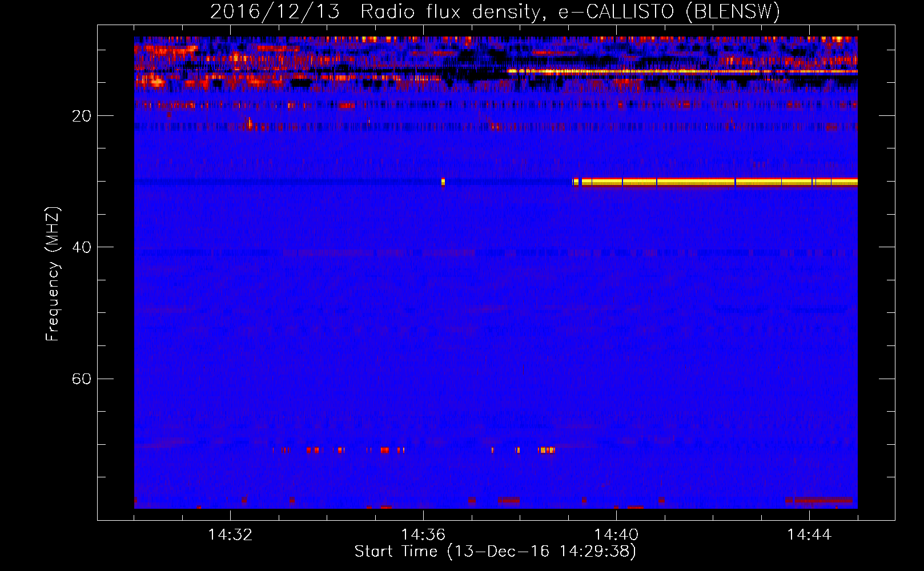Click the thin yellow line near 13 MHz

pos(682,72)
